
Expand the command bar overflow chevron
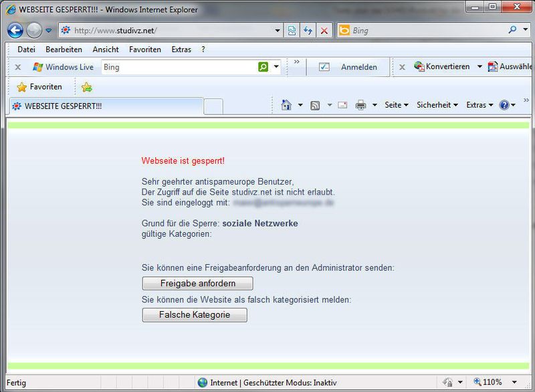tap(526, 100)
